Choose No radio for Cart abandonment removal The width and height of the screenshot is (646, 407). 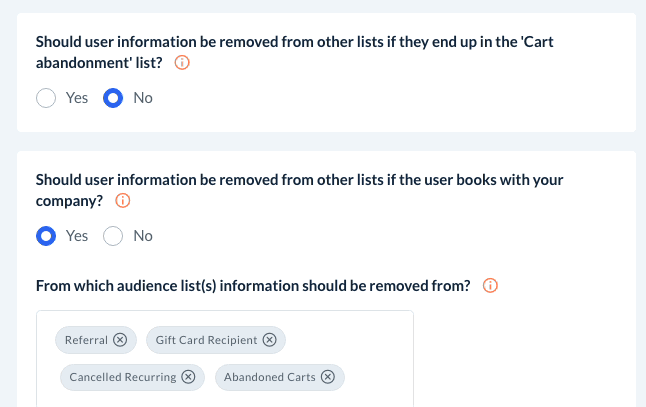point(113,98)
